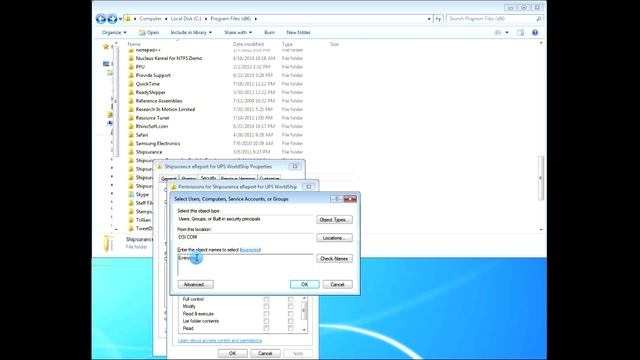
Task: Open the Organize dropdown menu
Action: click(114, 32)
